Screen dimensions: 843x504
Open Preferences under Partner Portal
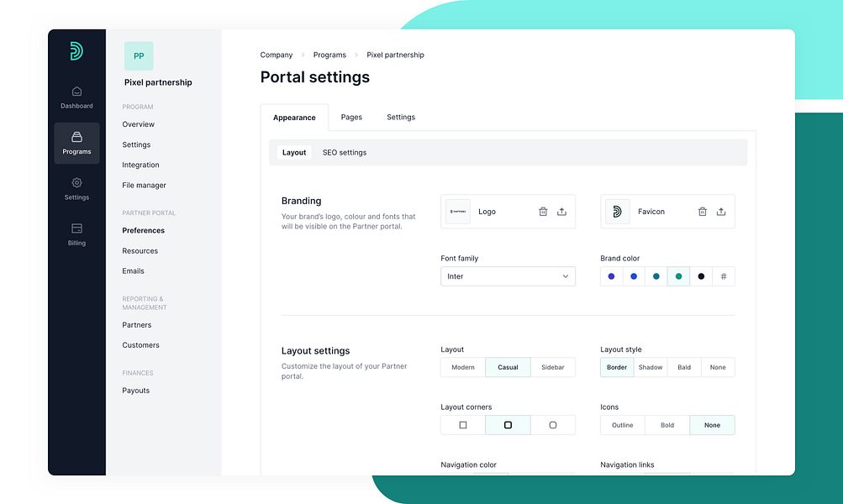[x=144, y=230]
